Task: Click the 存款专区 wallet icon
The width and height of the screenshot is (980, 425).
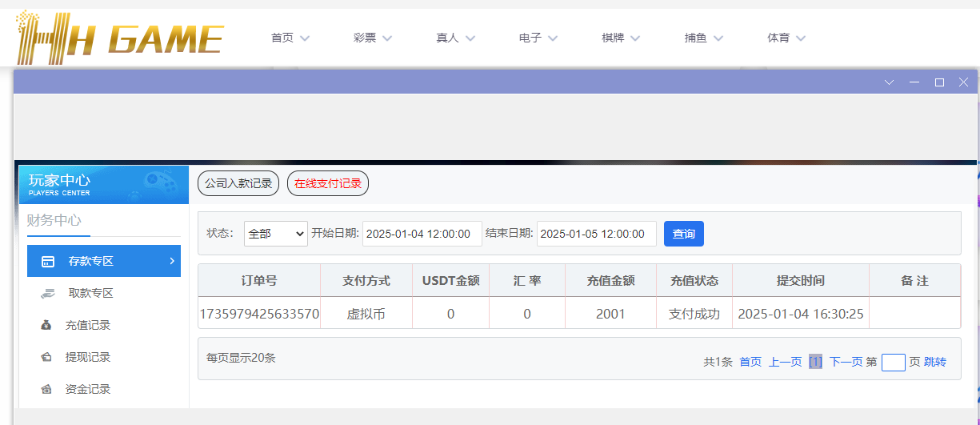Action: 48,261
